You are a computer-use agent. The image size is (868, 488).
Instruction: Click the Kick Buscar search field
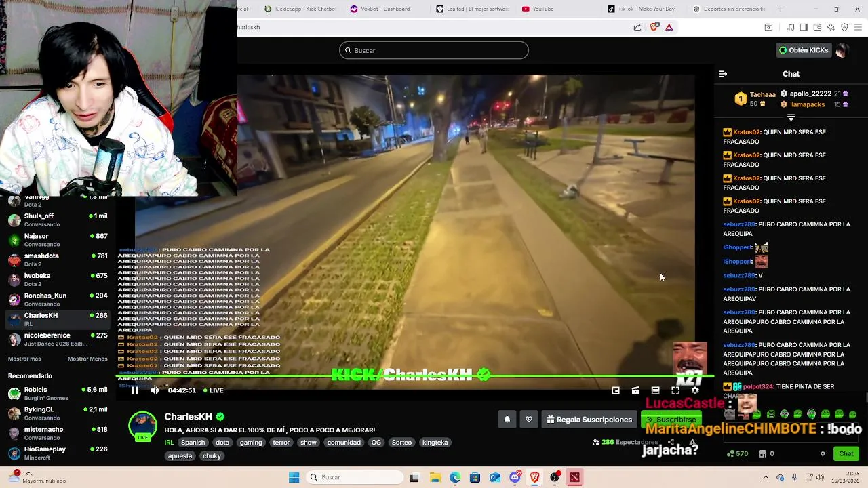click(434, 50)
